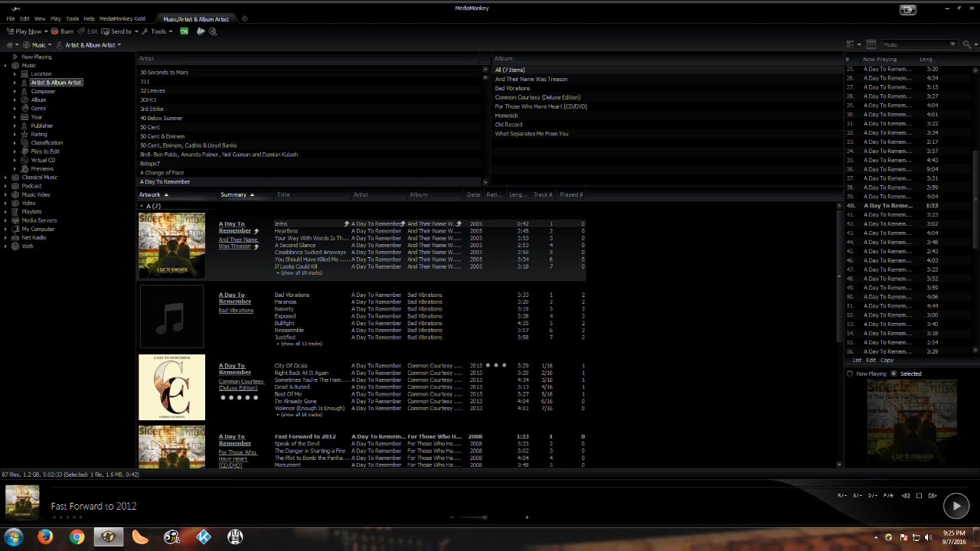Skip to next track with forward icon
Image resolution: width=980 pixels, height=551 pixels.
[933, 496]
